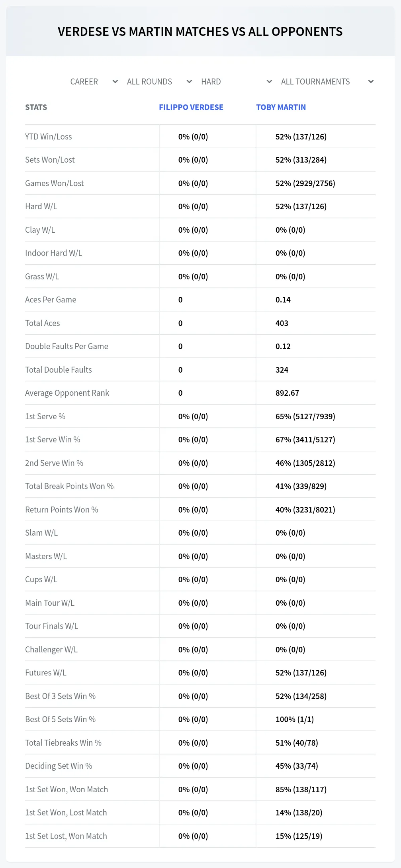Click the page title heading Verdese vs Martin

click(200, 31)
